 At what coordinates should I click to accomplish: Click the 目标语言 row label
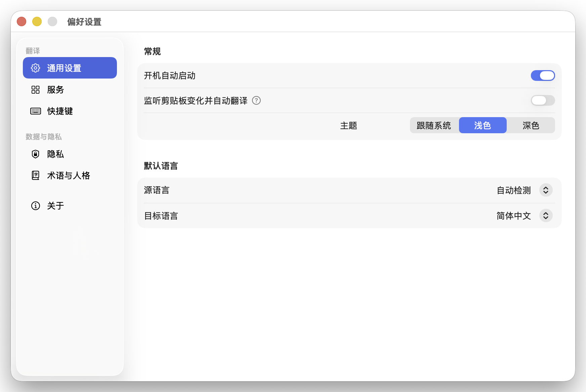click(161, 216)
